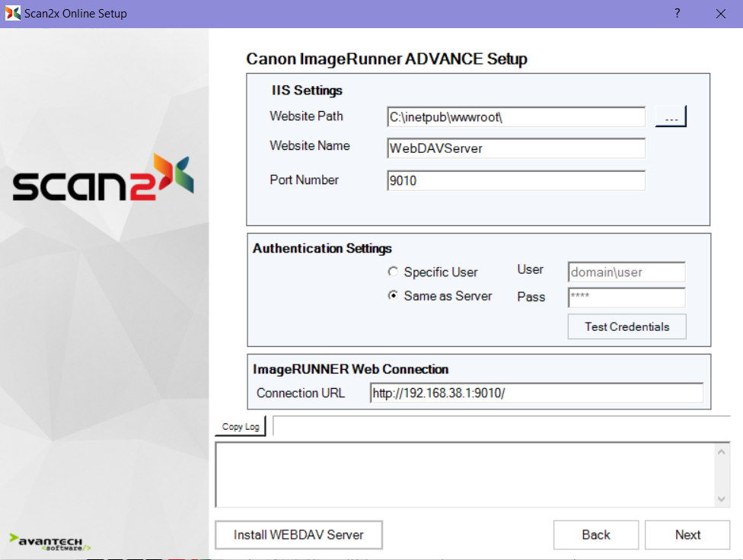The image size is (743, 560).
Task: Click the log scrollbar down arrow
Action: [x=722, y=498]
